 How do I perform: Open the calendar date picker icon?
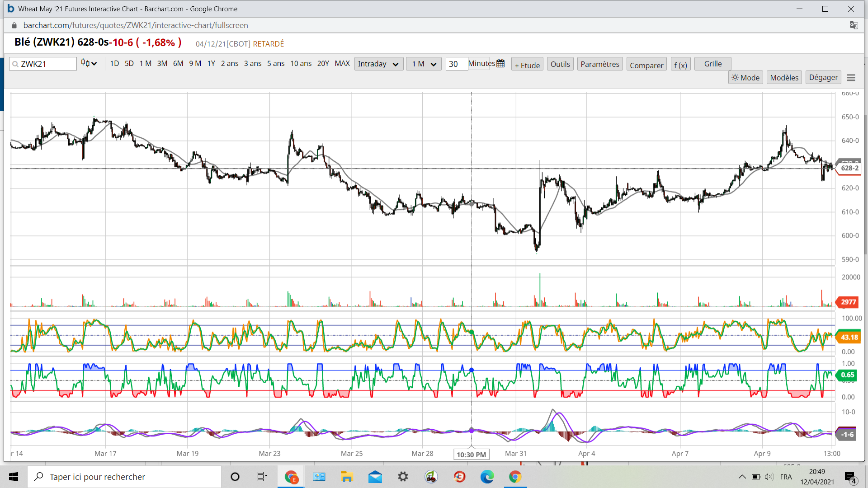click(500, 64)
